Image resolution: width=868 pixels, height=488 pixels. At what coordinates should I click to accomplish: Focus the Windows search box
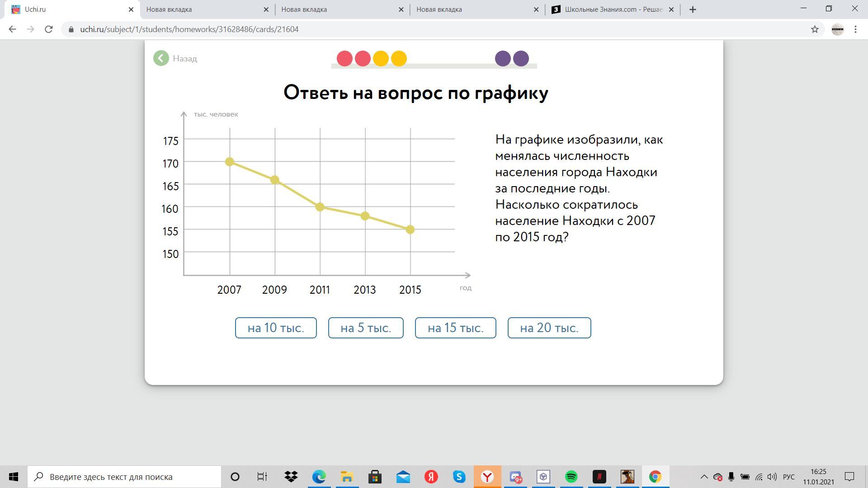click(124, 477)
